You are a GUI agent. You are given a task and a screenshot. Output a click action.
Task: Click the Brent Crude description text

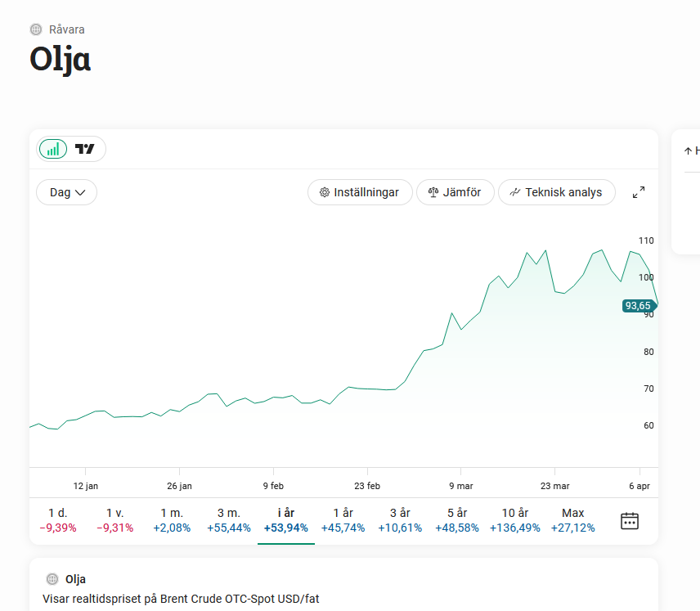click(181, 599)
